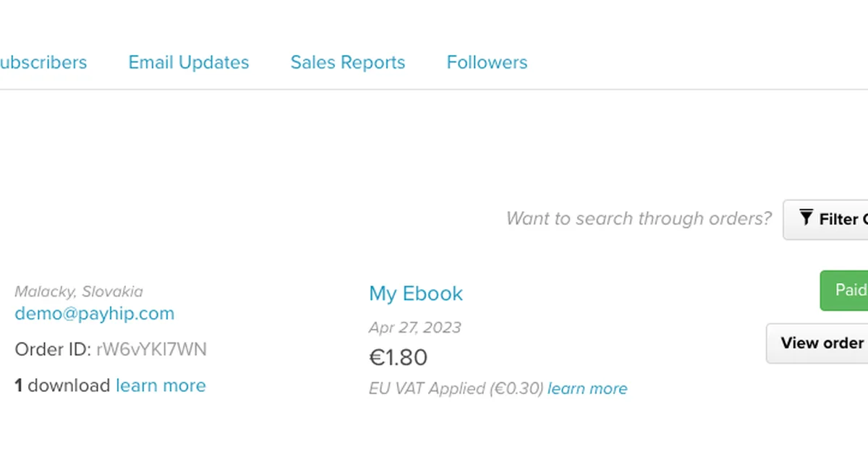The height and width of the screenshot is (454, 868).
Task: Click learn more beside EU VAT Applied
Action: (x=587, y=389)
